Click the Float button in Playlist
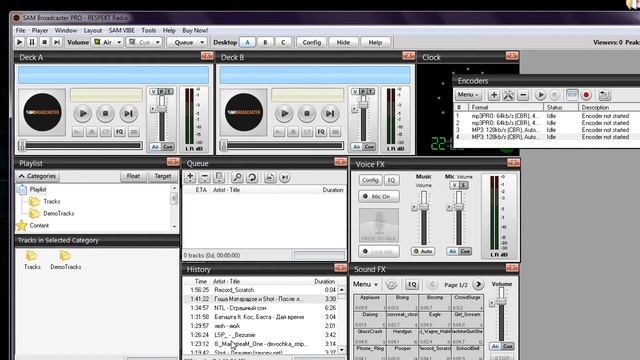This screenshot has width=640, height=360. tap(133, 176)
